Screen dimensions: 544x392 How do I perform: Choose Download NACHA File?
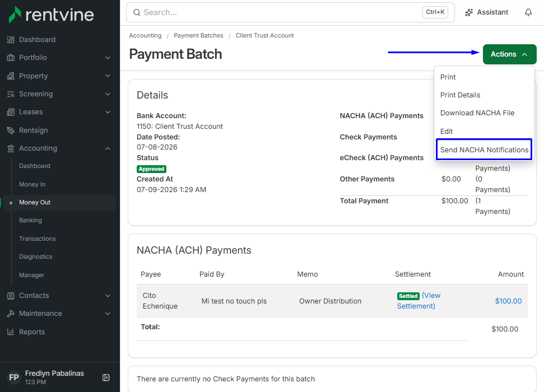(484, 113)
